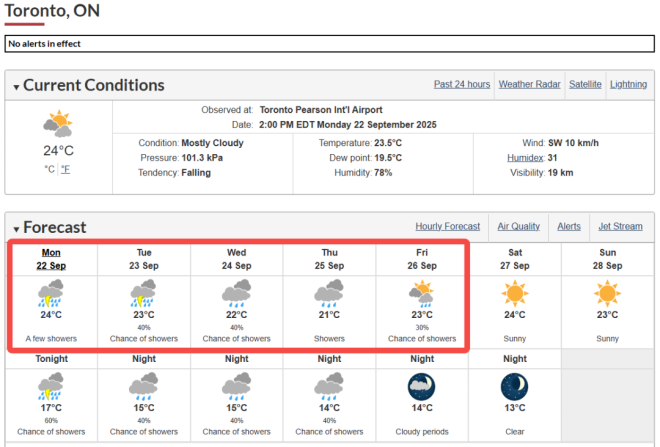Click Thursday's showers weather icon

329,294
